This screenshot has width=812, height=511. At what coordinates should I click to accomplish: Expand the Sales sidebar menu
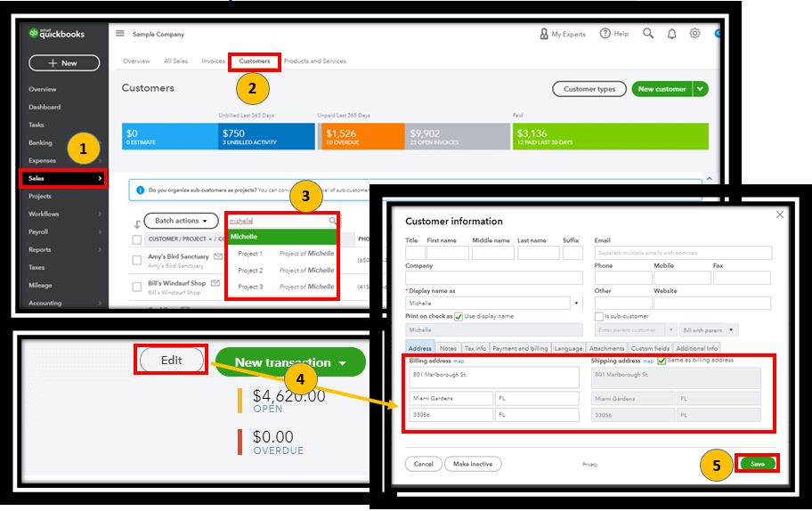point(63,178)
